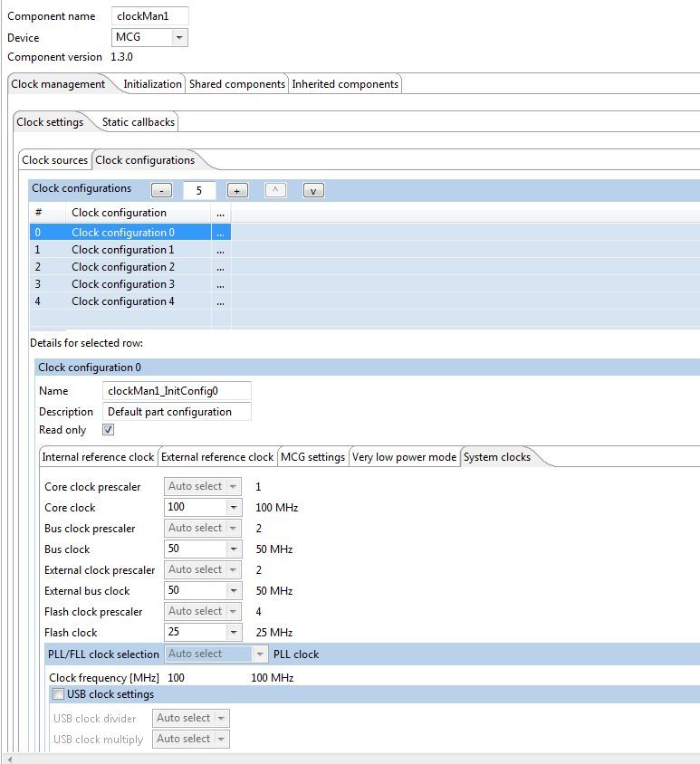Click the Clock configuration 0 details header
This screenshot has height=764, width=700.
tap(367, 368)
